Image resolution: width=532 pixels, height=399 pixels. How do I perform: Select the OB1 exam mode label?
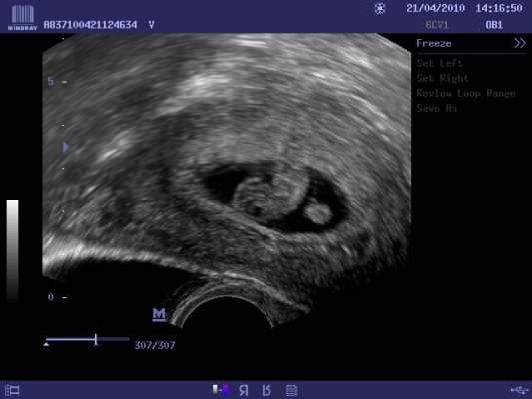[494, 25]
